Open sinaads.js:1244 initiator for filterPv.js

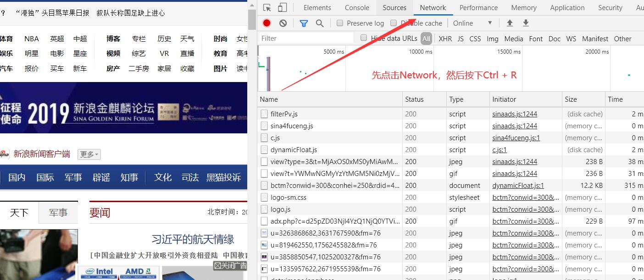[515, 114]
